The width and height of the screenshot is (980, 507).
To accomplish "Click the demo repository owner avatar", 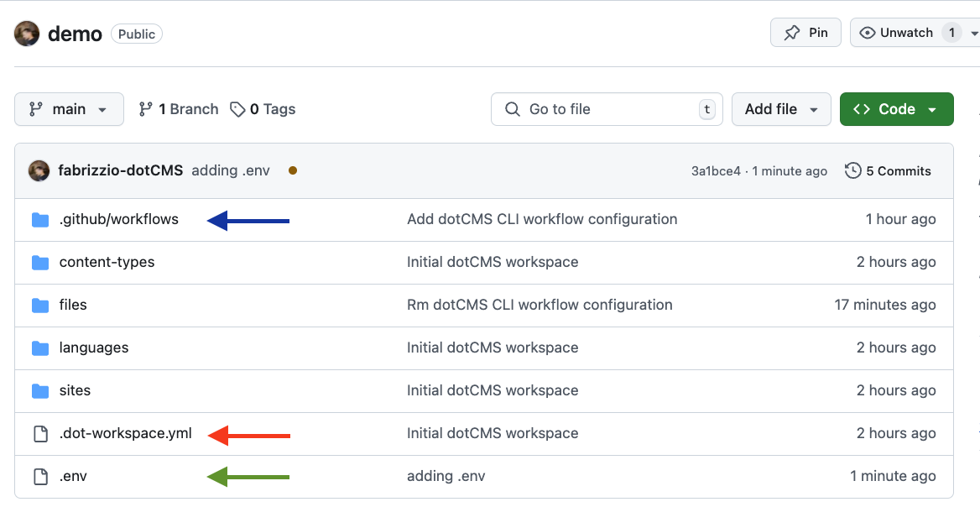I will (27, 34).
